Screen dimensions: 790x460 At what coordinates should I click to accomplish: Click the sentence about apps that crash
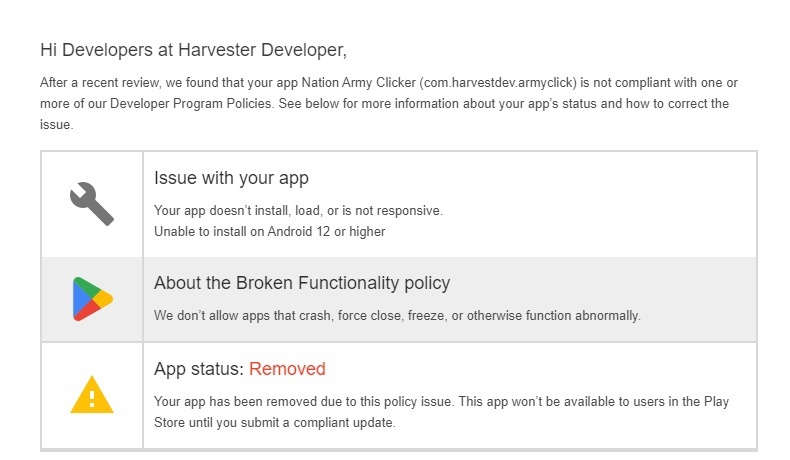[397, 316]
